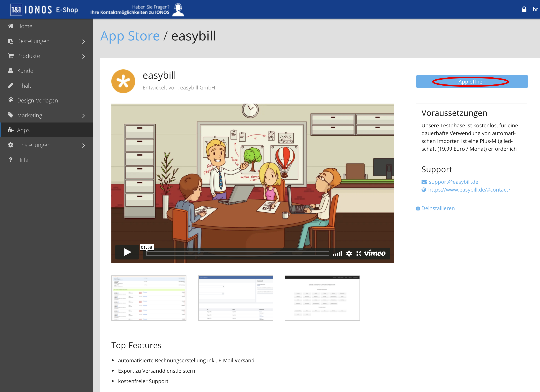
Task: Click the Einstellungen gear icon
Action: [11, 145]
